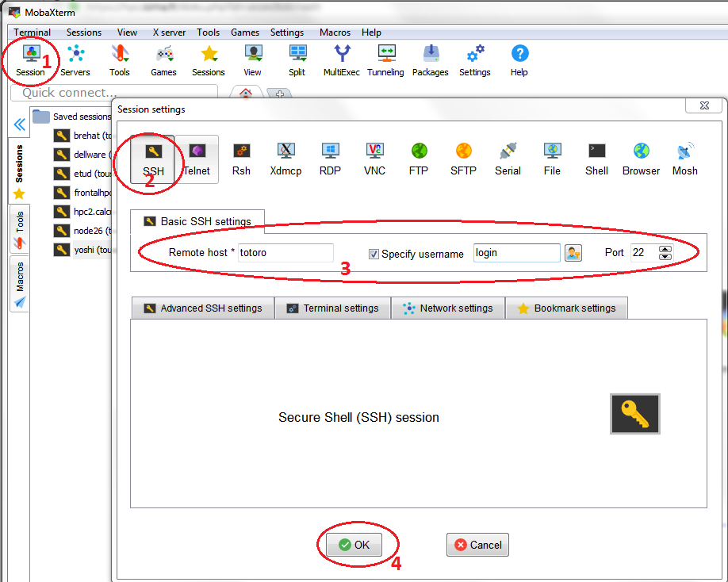Select the RDP session type
Image resolution: width=728 pixels, height=582 pixels.
point(330,158)
